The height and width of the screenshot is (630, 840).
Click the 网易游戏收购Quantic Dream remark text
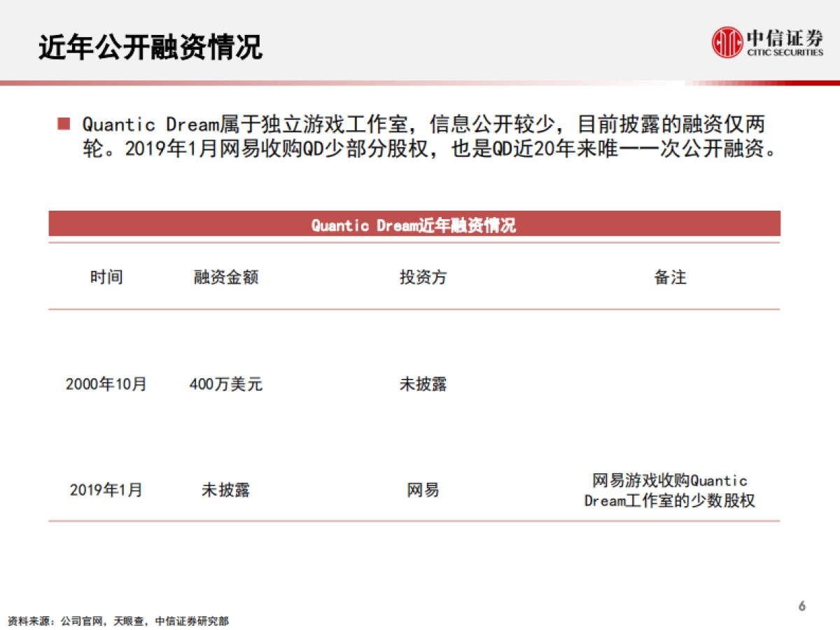pyautogui.click(x=669, y=491)
